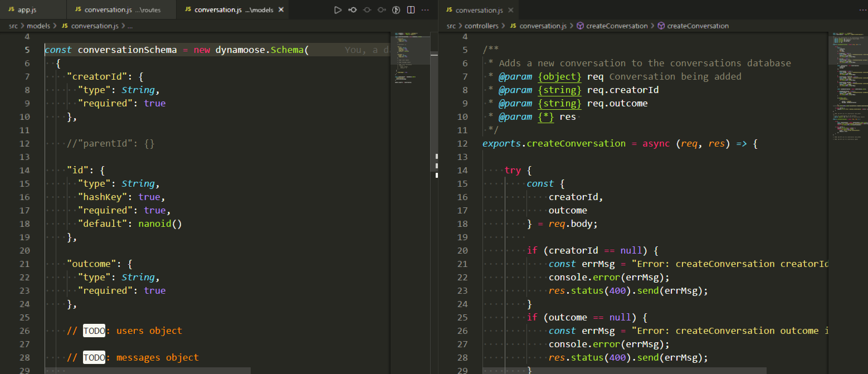Open 'src' breadcrumb in right editor
868x374 pixels.
tap(452, 26)
